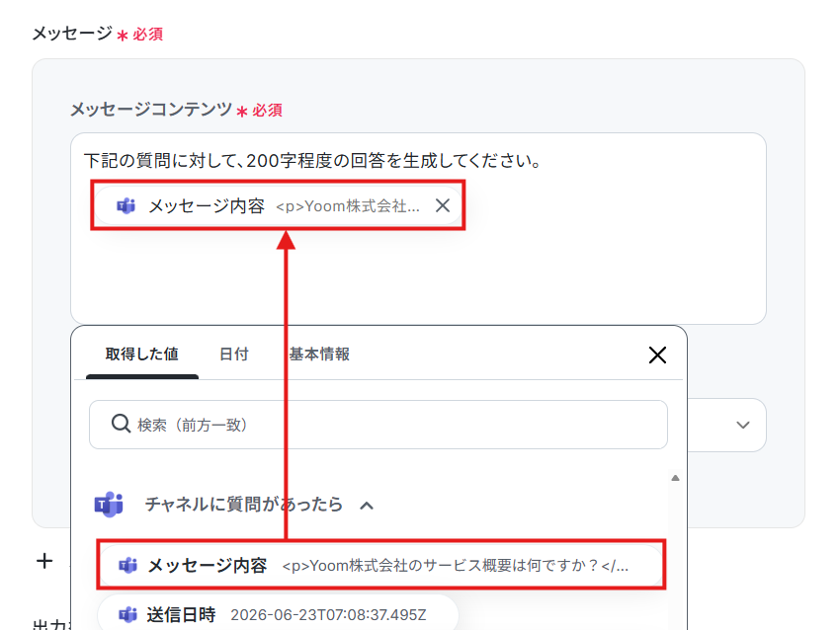Click the large Teams icon beside チャネルに質問があったら
Screen dimensions: 840x630
(x=109, y=504)
